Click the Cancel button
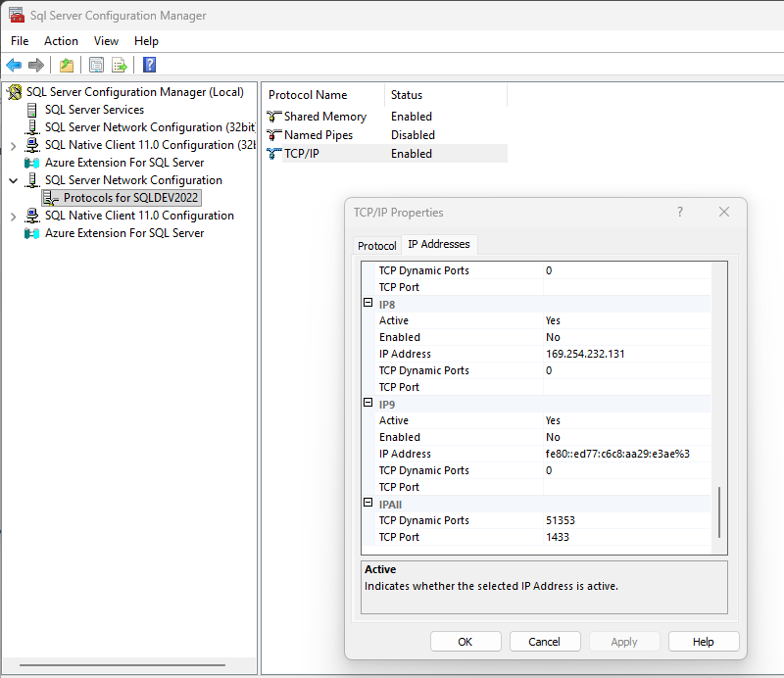The height and width of the screenshot is (678, 784). 544,642
